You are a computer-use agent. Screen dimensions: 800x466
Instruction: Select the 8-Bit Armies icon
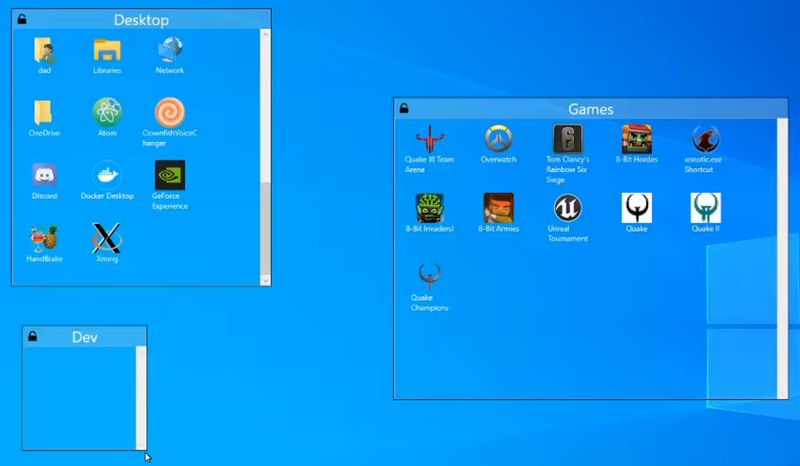pos(498,208)
